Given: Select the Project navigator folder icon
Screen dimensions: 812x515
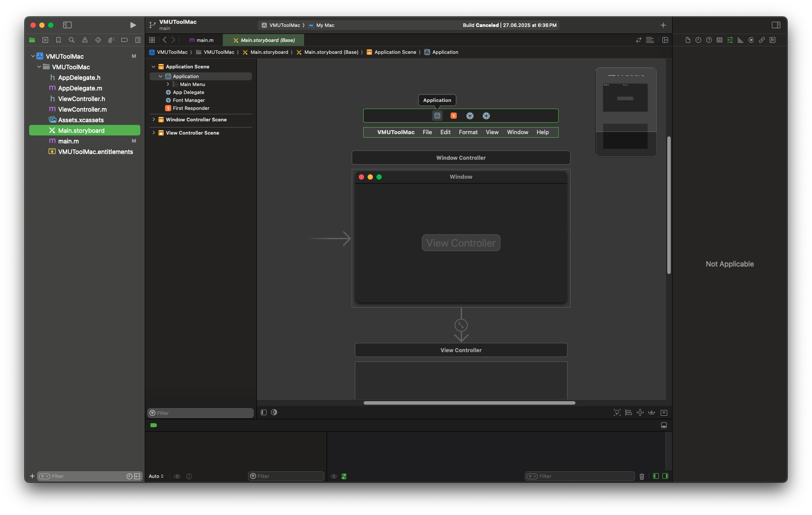Looking at the screenshot, I should click(x=32, y=40).
